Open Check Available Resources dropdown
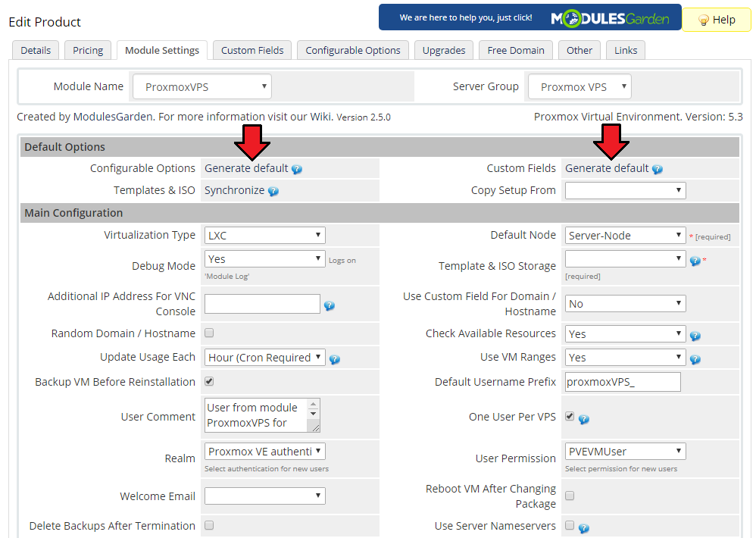The width and height of the screenshot is (756, 538). click(626, 333)
